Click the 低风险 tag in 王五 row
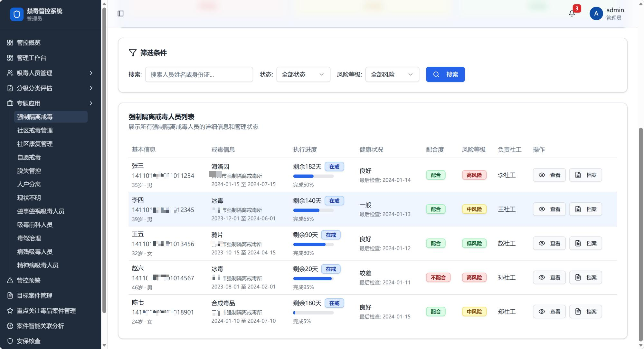The width and height of the screenshot is (644, 349). click(x=474, y=243)
